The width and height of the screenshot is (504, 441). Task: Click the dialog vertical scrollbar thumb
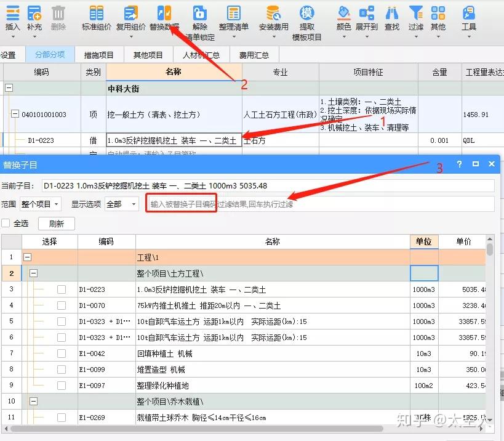pos(489,249)
